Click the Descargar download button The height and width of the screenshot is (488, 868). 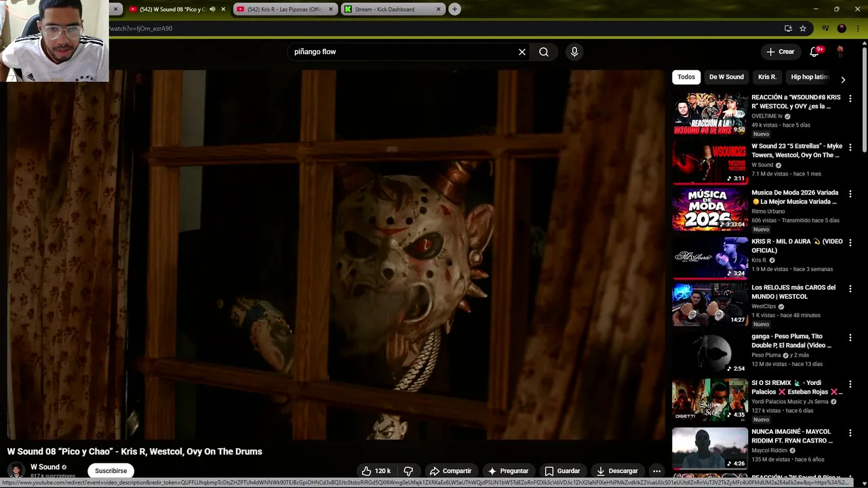point(616,471)
